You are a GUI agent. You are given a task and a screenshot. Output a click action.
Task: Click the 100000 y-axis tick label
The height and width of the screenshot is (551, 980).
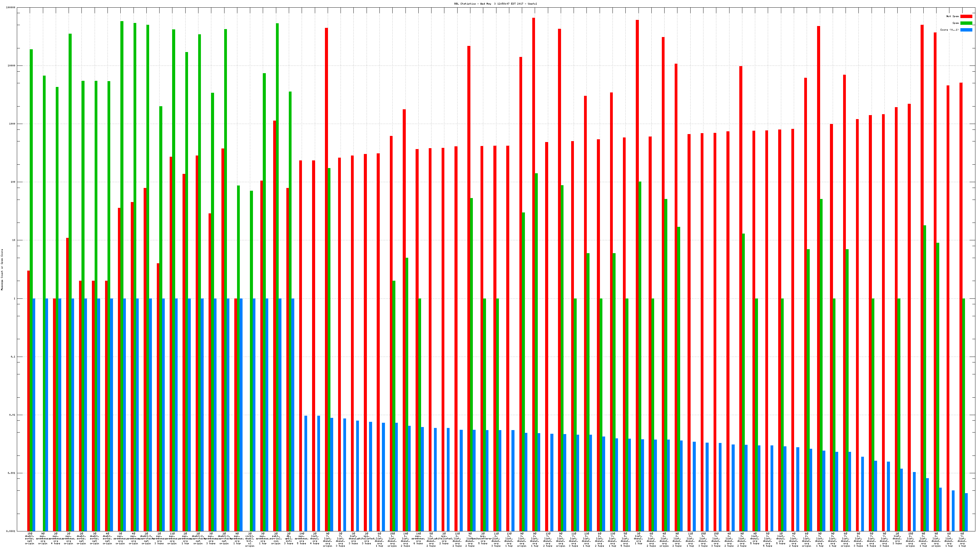coord(11,8)
